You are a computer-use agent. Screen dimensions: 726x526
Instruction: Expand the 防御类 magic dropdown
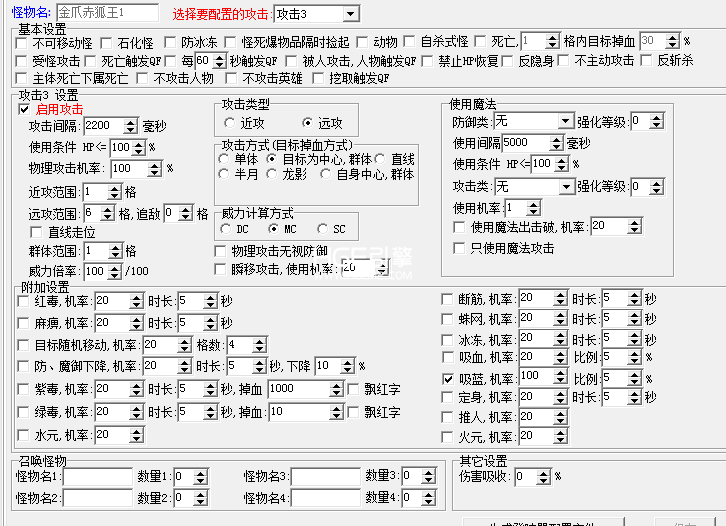[565, 121]
